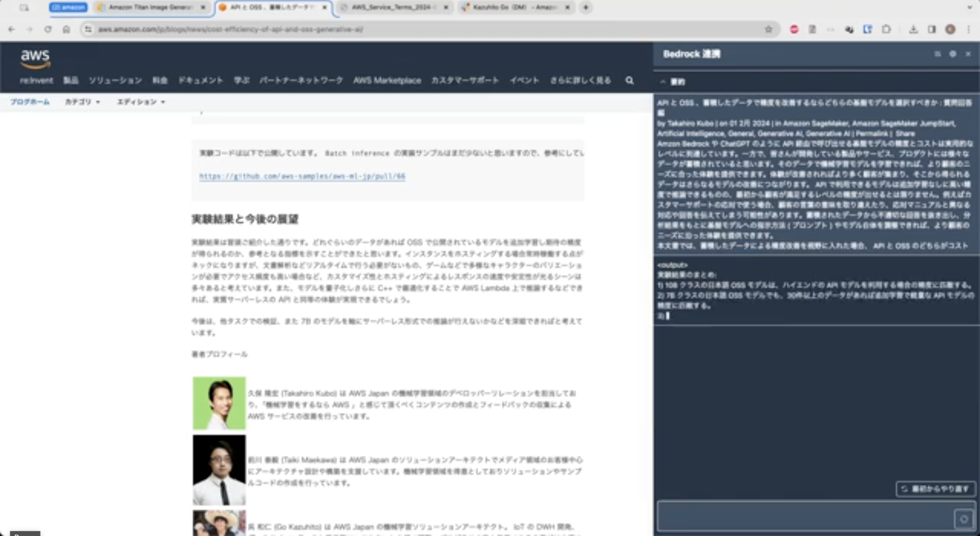
Task: Open Bedrock panel settings gear
Action: pos(953,54)
